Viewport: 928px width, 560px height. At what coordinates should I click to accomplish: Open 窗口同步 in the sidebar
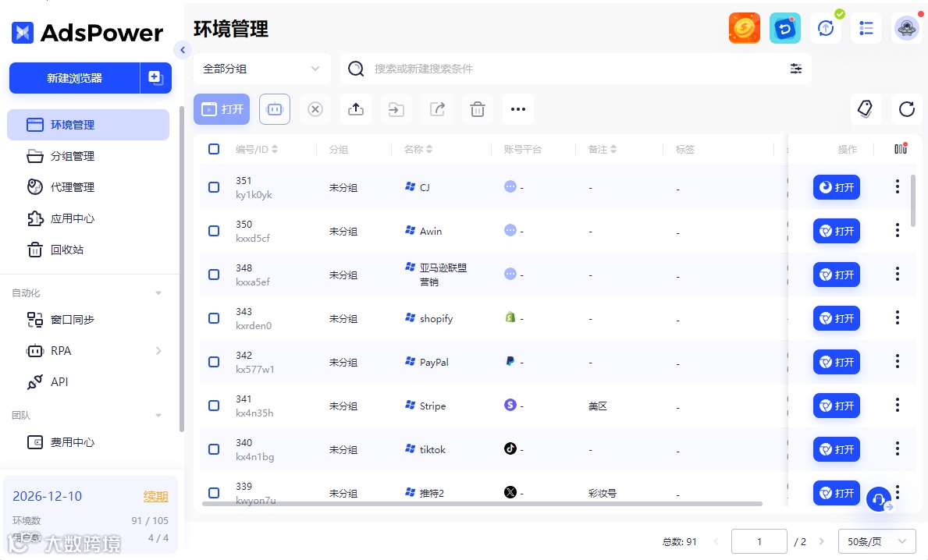[x=88, y=319]
